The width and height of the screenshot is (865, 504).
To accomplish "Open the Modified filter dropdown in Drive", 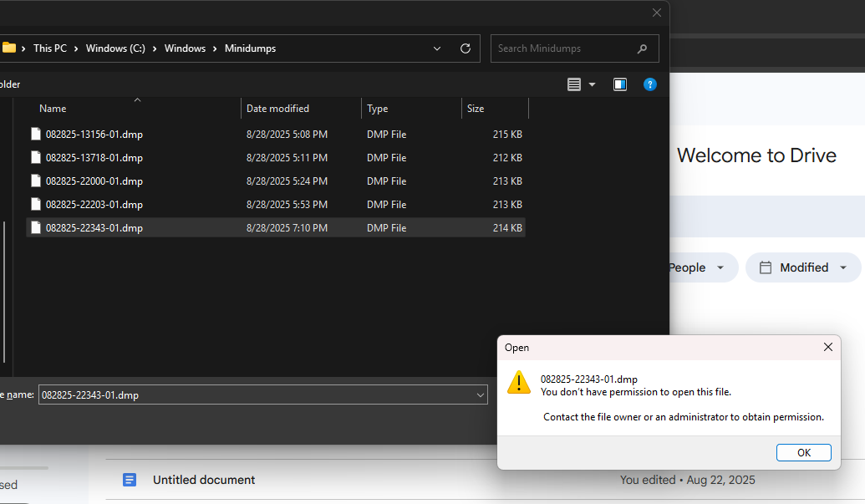I will coord(843,267).
